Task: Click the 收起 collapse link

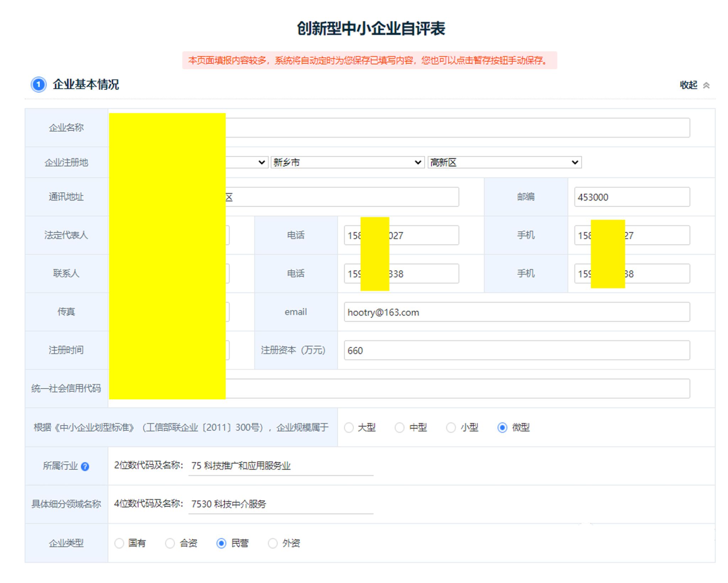Action: [x=689, y=85]
